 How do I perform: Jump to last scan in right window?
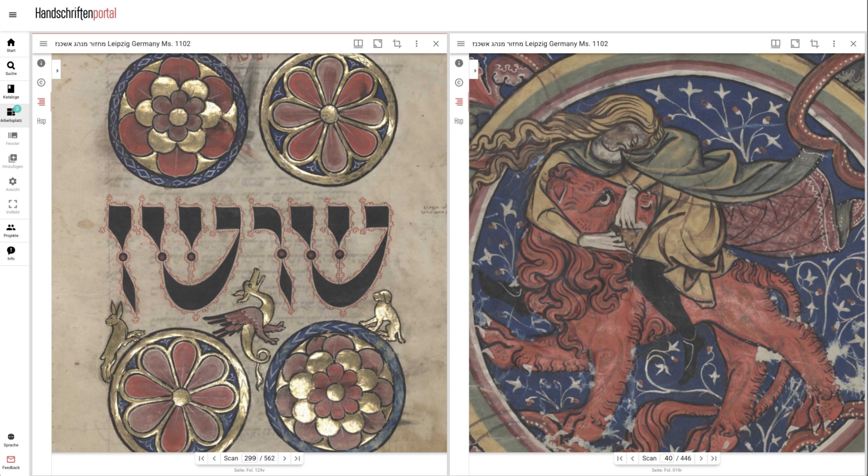(714, 458)
